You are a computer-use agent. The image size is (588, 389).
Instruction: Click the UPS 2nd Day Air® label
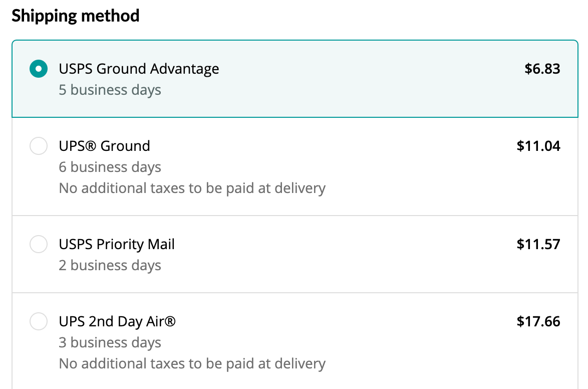tap(117, 321)
